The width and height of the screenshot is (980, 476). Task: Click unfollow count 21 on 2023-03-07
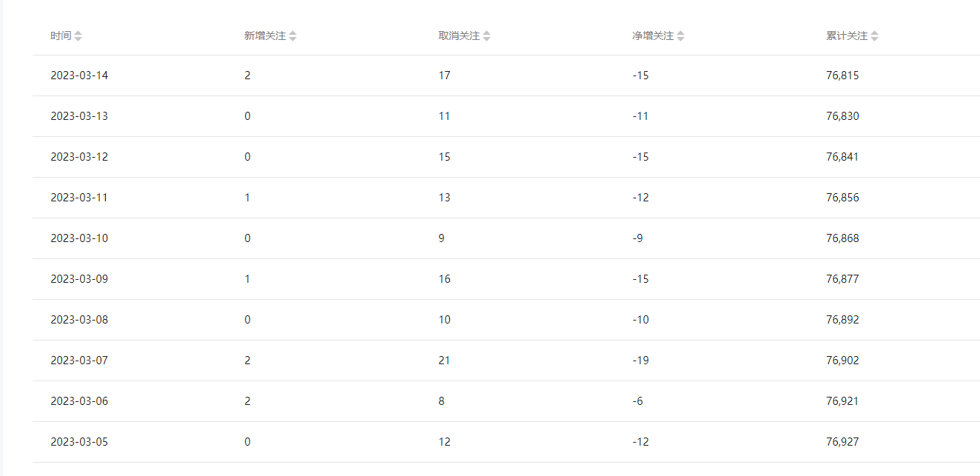coord(444,361)
